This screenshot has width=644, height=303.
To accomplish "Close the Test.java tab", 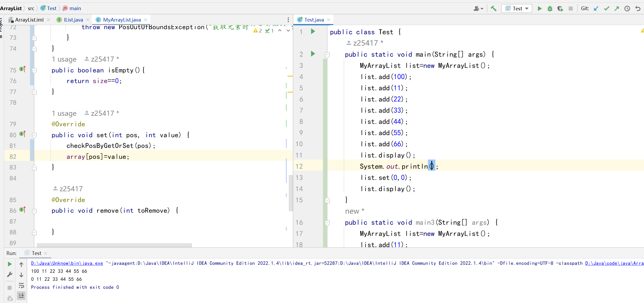I will [329, 20].
